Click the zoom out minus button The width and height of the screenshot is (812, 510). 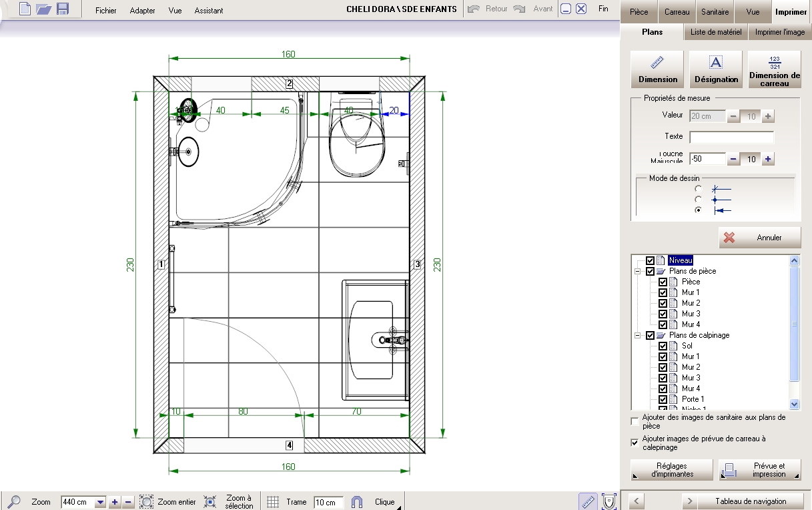coord(128,502)
